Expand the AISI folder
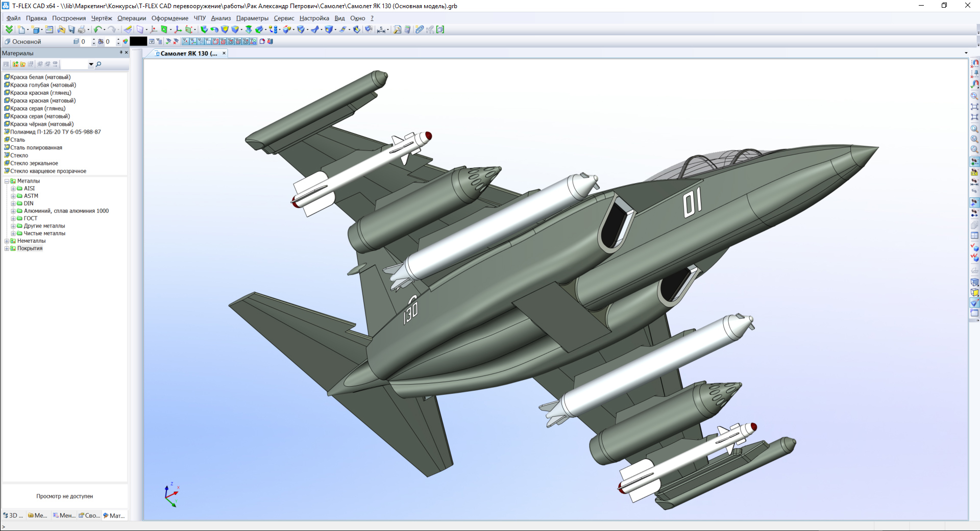This screenshot has width=980, height=531. coord(13,189)
